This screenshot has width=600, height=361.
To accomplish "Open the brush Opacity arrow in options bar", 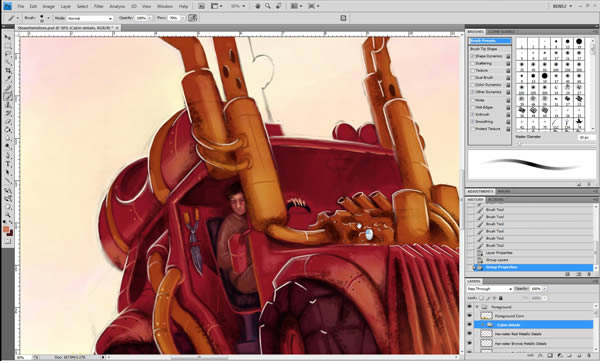I will tap(150, 18).
